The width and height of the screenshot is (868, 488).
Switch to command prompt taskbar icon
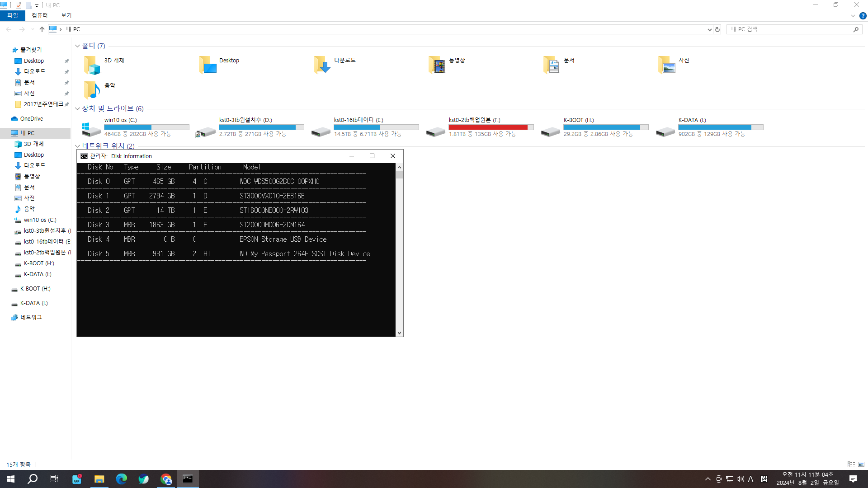(x=188, y=479)
